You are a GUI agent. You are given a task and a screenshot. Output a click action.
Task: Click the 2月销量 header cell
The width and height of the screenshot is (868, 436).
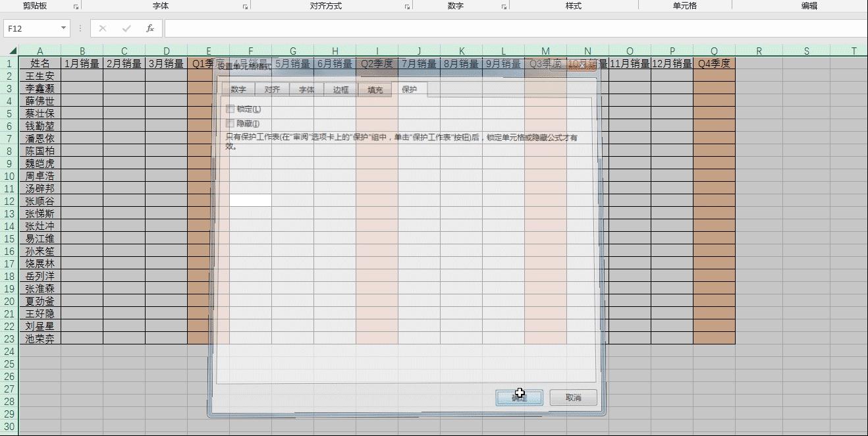124,63
